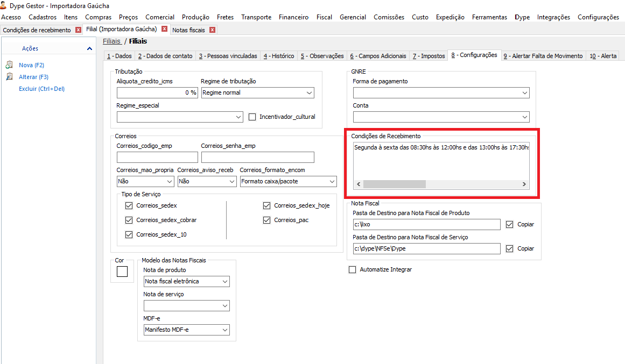Switch to 1 - Dados tab
Viewport: 625px width, 364px height.
point(119,56)
